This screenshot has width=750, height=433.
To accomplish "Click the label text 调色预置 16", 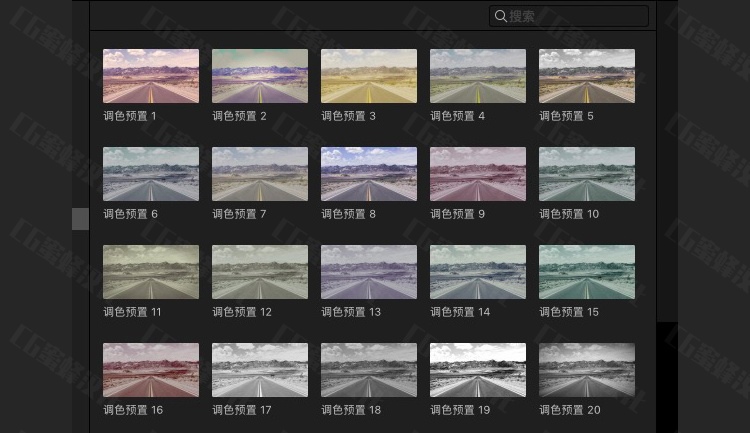I will tap(133, 410).
